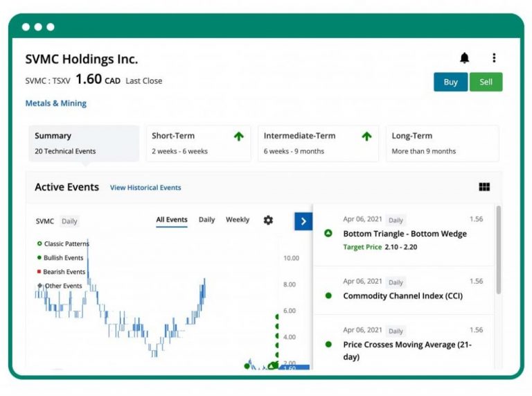
Task: Select the Daily chart filter tab
Action: click(207, 220)
